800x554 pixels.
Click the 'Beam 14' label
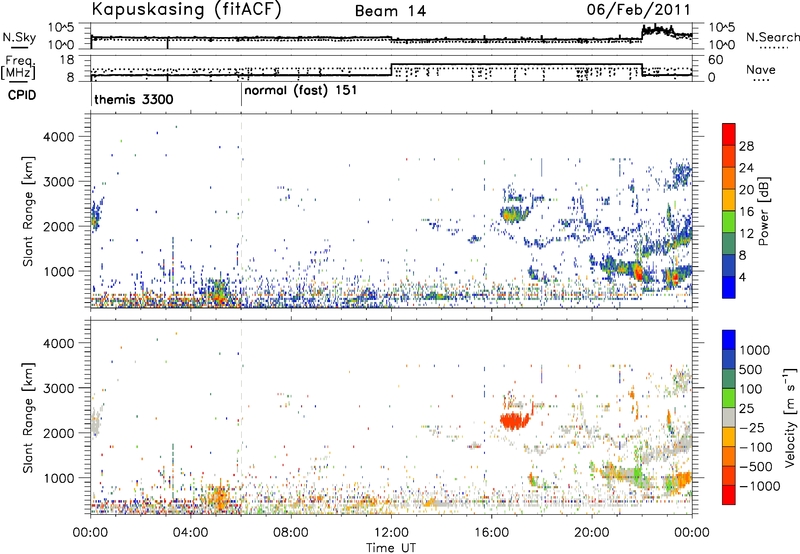point(390,11)
